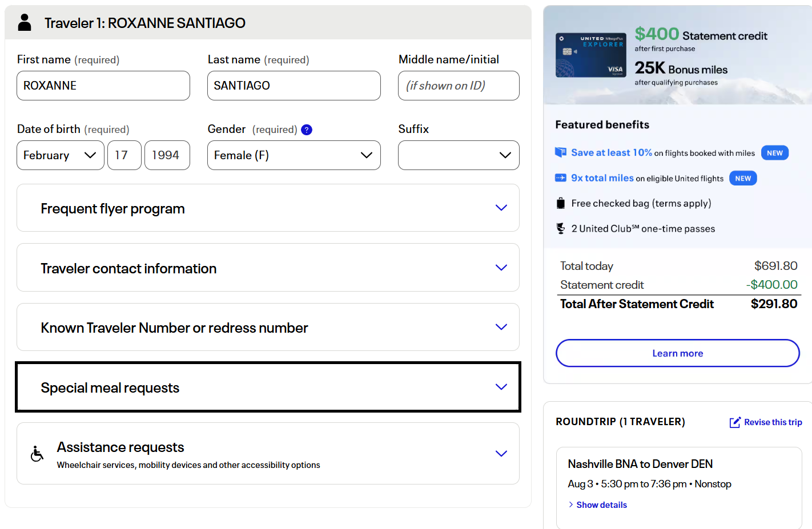Click the Save at least 10% text
Viewport: 812px width, 529px height.
point(612,152)
